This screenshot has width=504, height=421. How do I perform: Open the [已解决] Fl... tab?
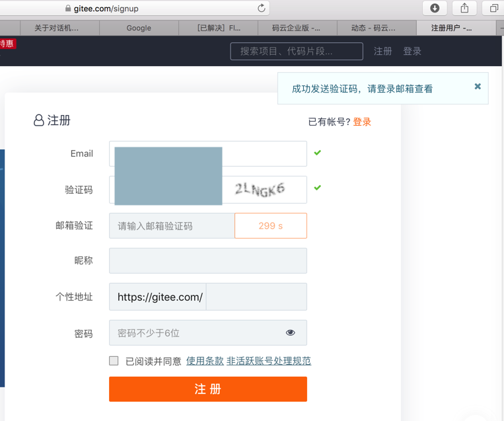pyautogui.click(x=219, y=28)
